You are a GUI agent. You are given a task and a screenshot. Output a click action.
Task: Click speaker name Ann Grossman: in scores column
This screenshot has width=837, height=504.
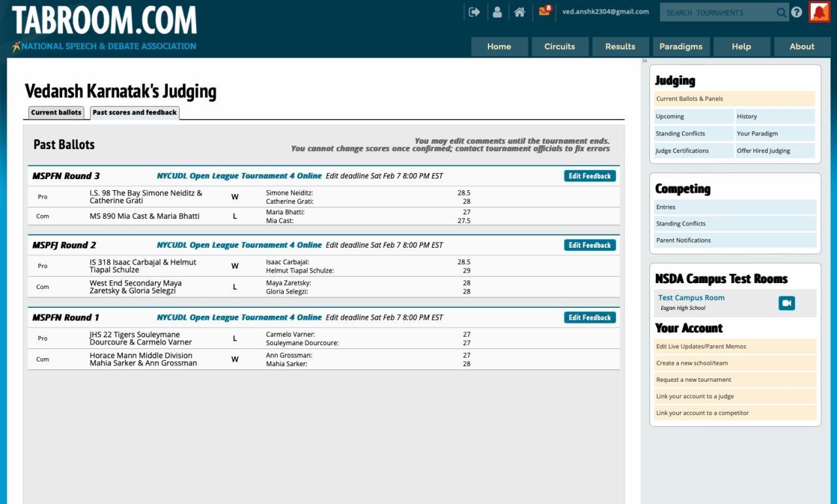pos(289,356)
